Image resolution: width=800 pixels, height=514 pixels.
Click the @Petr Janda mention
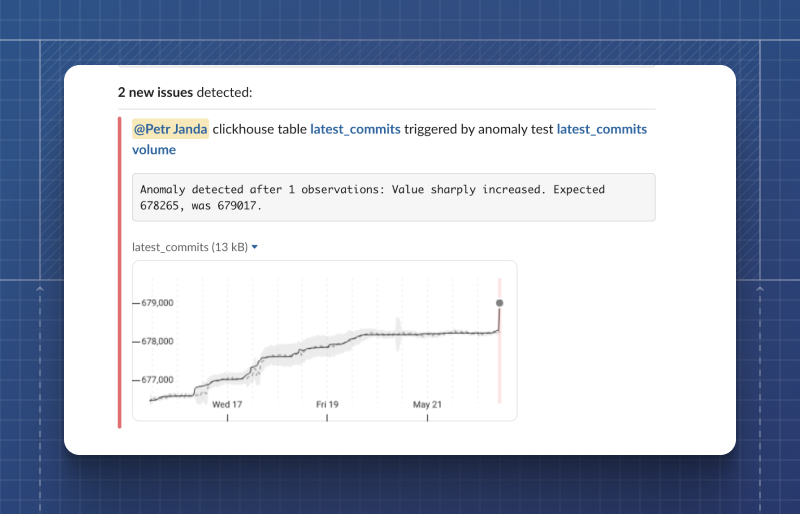pyautogui.click(x=170, y=129)
